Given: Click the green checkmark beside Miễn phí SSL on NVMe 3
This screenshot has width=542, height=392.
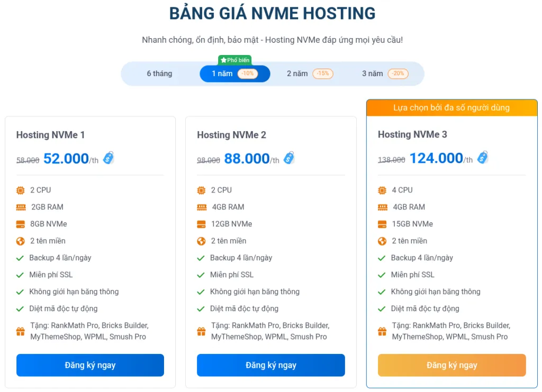Looking at the screenshot, I should 383,275.
